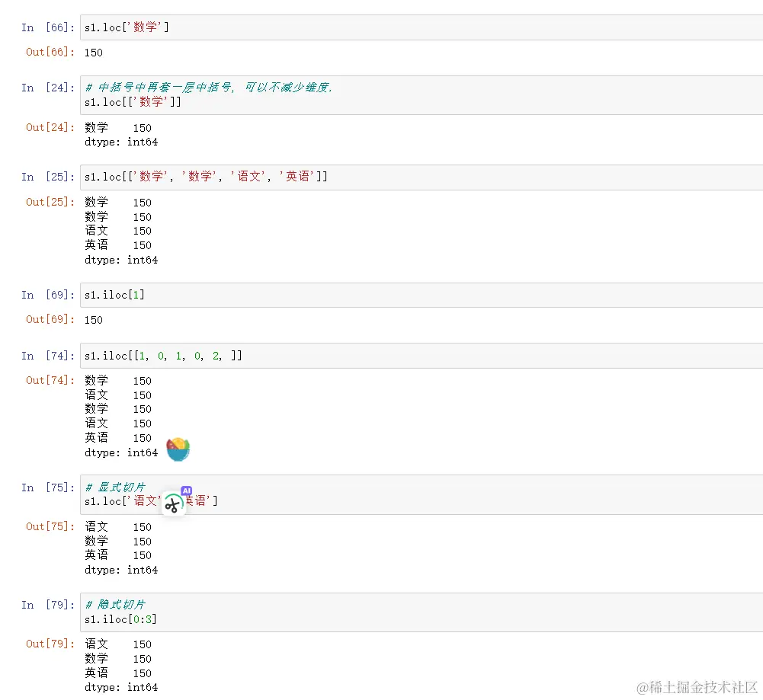Select the In [74] prompt
This screenshot has height=700, width=763.
click(48, 356)
